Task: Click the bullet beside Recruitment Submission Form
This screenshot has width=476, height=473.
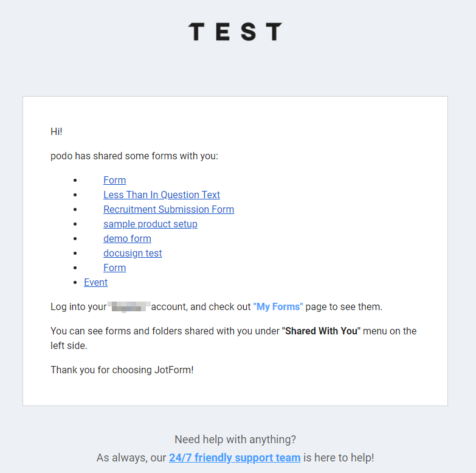Action: [75, 210]
